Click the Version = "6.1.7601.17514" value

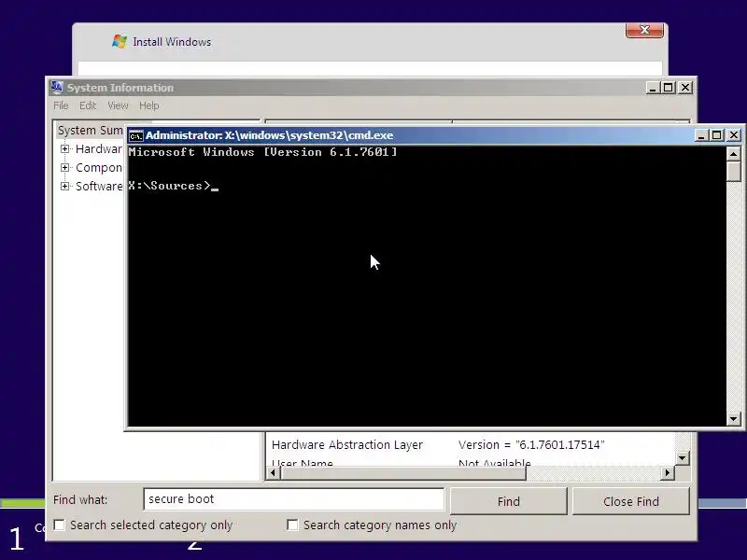click(x=531, y=445)
